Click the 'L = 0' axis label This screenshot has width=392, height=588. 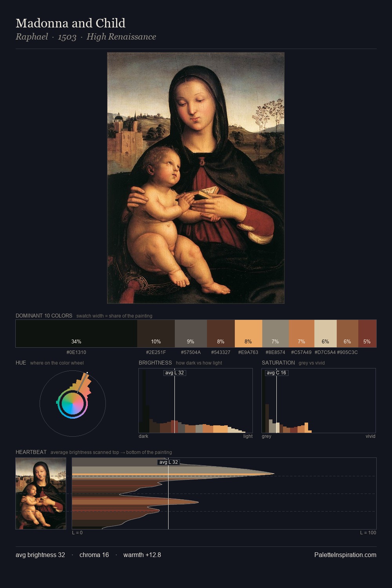click(77, 533)
